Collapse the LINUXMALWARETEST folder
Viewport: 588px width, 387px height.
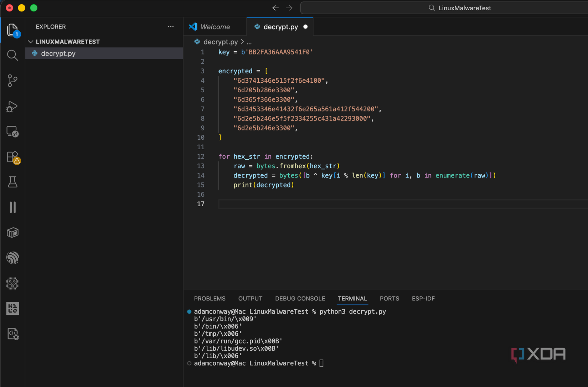pyautogui.click(x=31, y=41)
